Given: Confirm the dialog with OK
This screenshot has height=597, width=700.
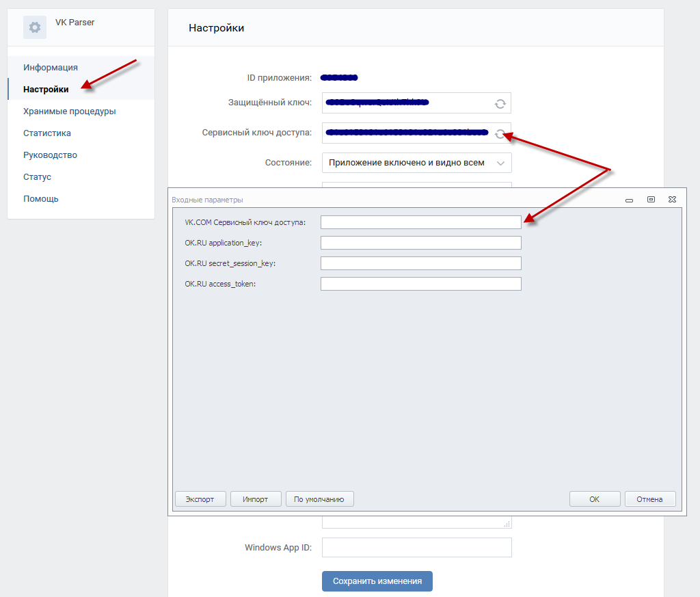Looking at the screenshot, I should tap(594, 499).
